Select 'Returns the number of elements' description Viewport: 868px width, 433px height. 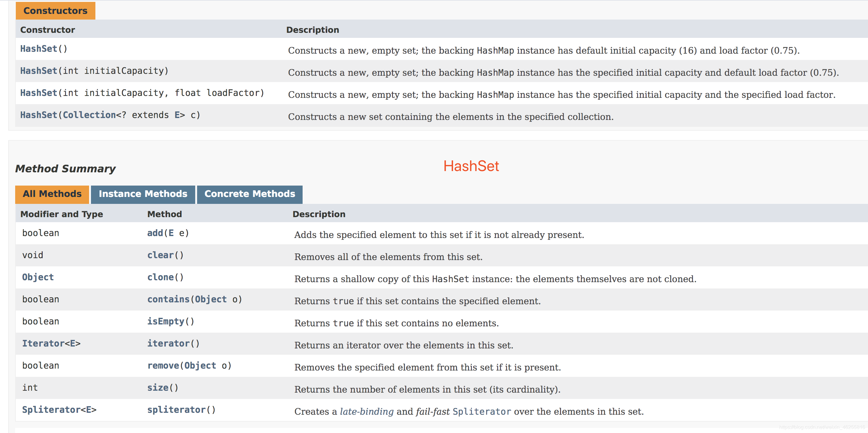pyautogui.click(x=427, y=389)
